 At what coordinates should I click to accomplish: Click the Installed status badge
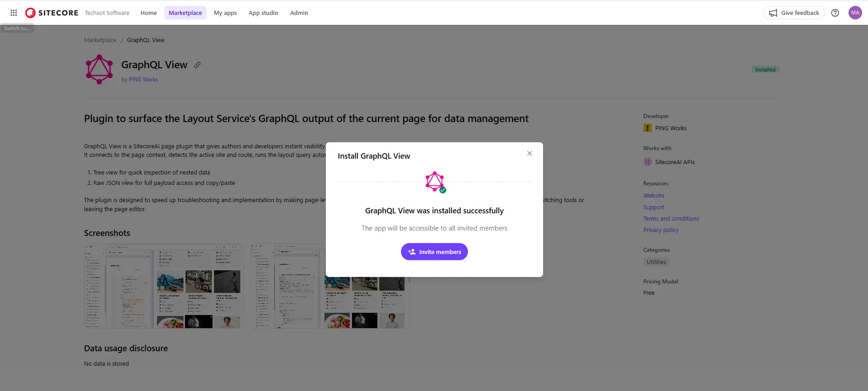[765, 70]
